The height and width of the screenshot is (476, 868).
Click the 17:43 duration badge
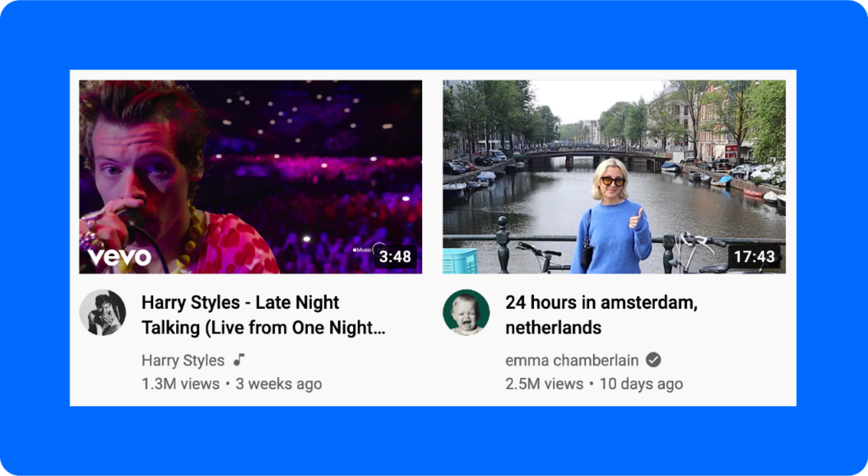pyautogui.click(x=754, y=257)
